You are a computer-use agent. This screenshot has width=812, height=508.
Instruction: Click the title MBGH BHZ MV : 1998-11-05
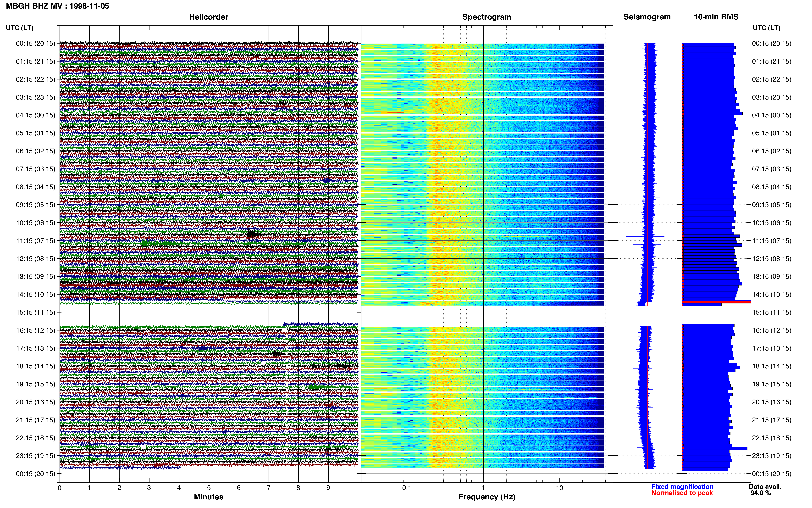coord(57,6)
